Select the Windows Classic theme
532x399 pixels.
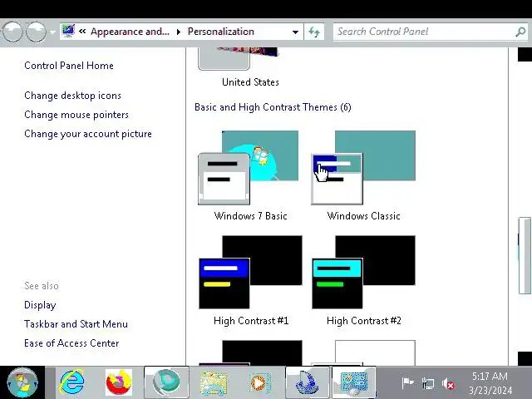coord(363,176)
